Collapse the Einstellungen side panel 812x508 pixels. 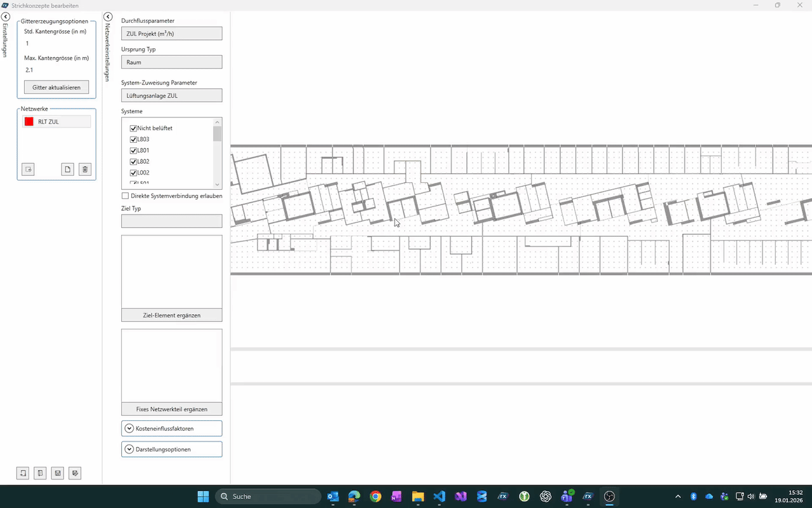pos(5,17)
